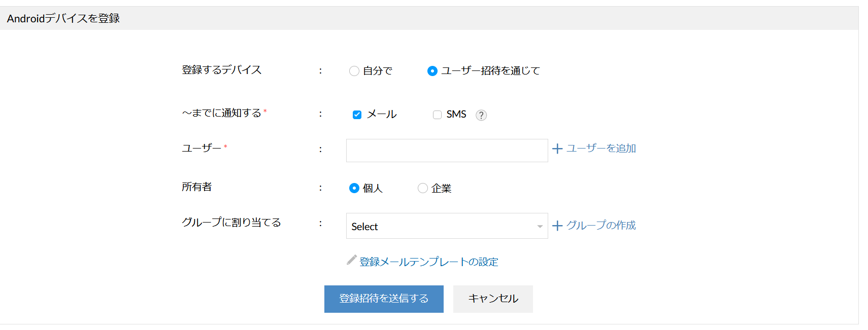Choose 個人 as the owner
The height and width of the screenshot is (330, 868).
tap(354, 188)
